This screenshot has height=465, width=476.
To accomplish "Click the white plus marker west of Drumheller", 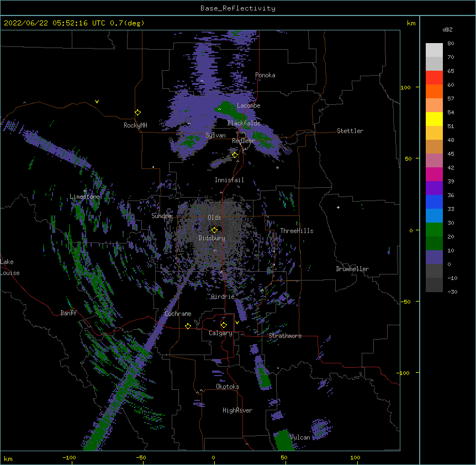I will (x=338, y=207).
